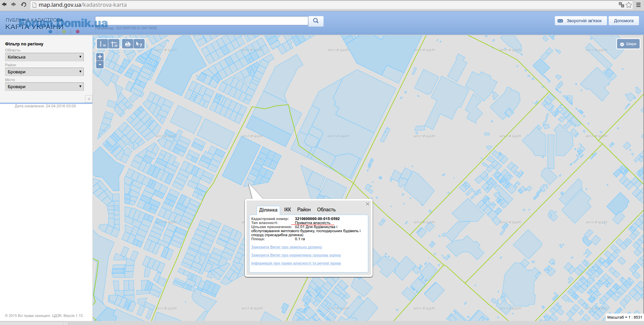Close the parcel info popup
The width and height of the screenshot is (644, 325).
tap(368, 204)
